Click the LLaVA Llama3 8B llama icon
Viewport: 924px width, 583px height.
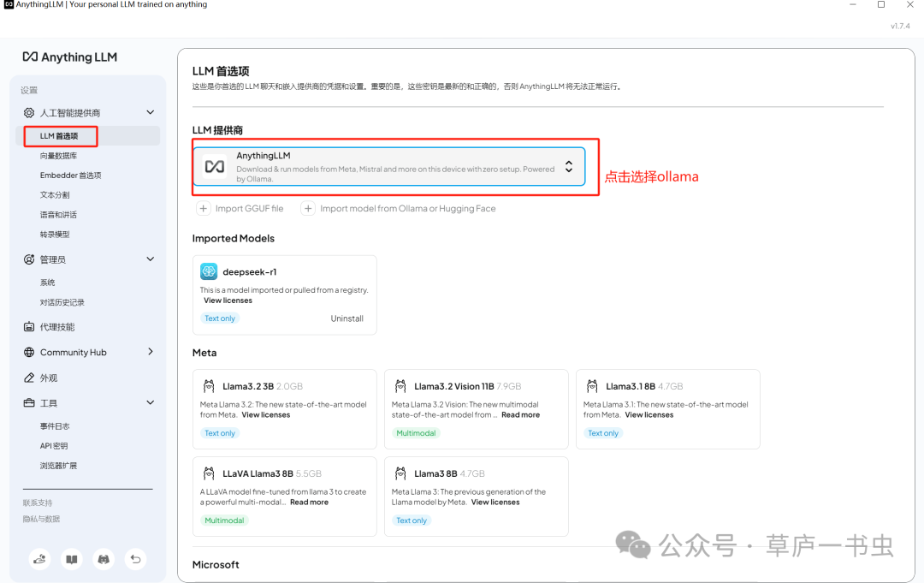[x=209, y=473]
